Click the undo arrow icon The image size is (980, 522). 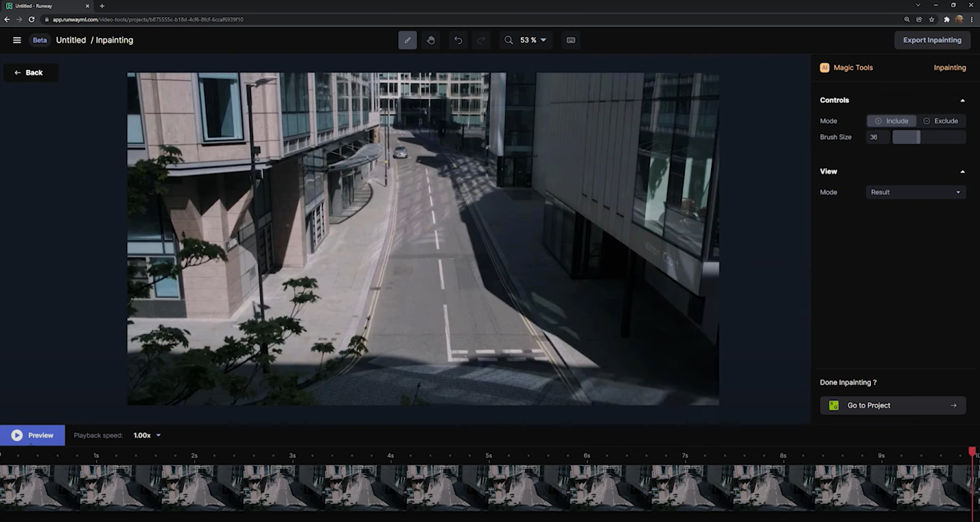click(x=458, y=40)
